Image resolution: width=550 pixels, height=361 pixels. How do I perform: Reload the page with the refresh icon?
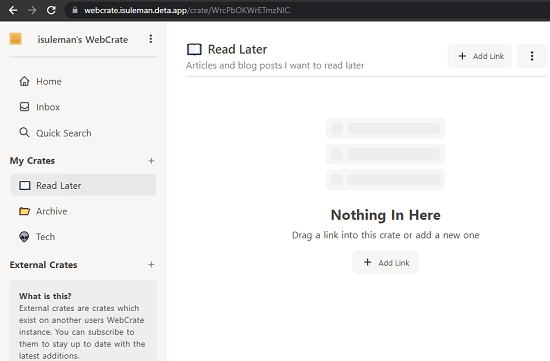pos(51,10)
